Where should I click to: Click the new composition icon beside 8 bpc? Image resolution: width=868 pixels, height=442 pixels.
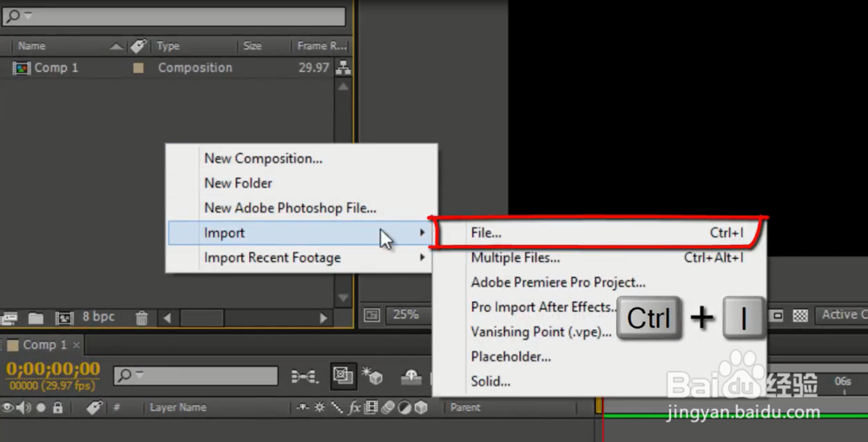pos(64,318)
